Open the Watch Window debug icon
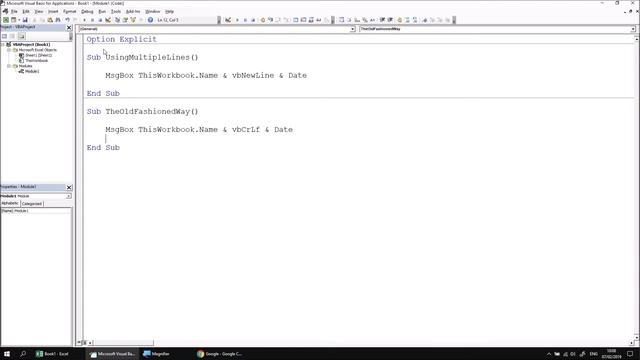 coord(311,20)
